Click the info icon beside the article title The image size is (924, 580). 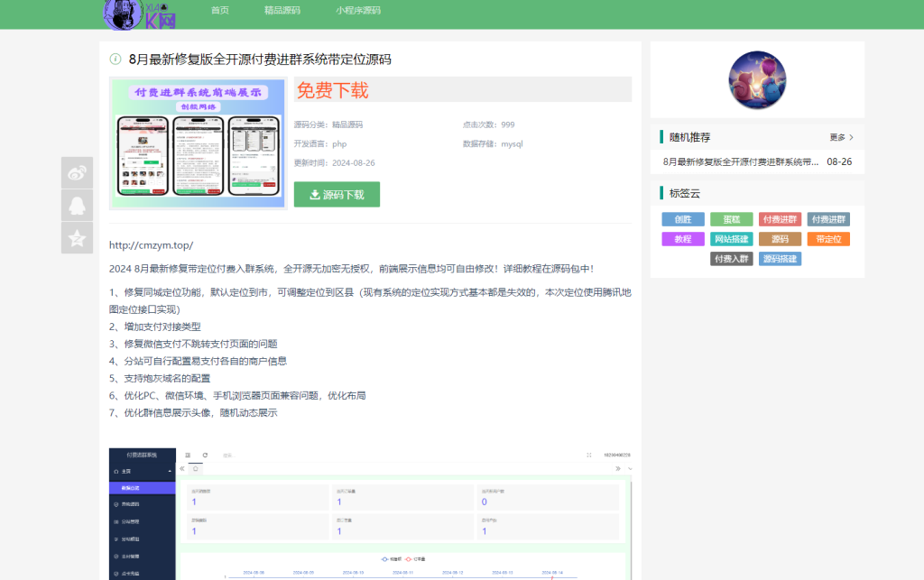[x=114, y=58]
